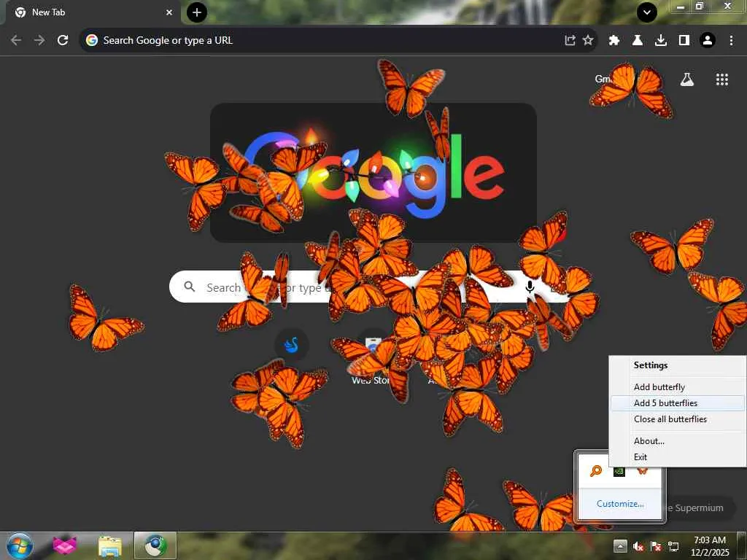
Task: Open the taskbar clock showing 7:03 AM
Action: 710,546
